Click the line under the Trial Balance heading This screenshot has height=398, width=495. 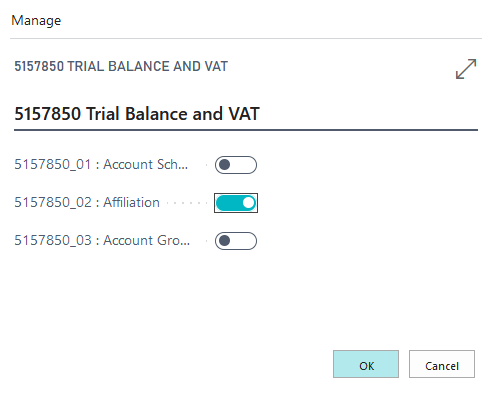pos(246,130)
